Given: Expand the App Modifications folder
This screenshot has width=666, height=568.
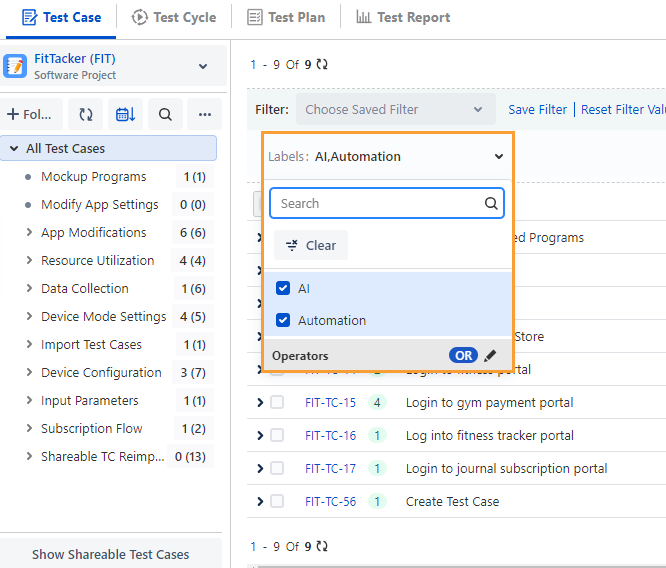Looking at the screenshot, I should click(x=29, y=232).
